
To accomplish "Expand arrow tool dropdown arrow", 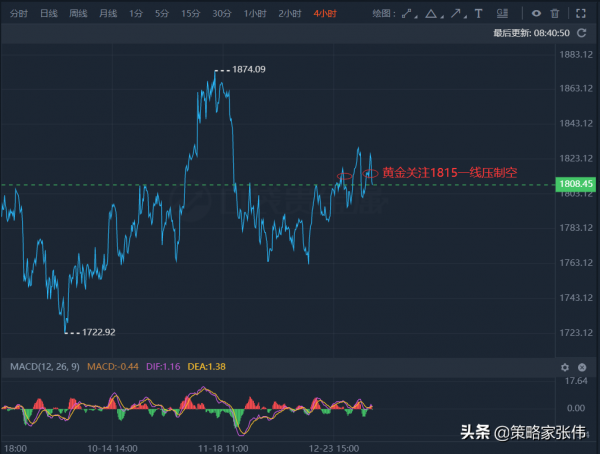I will click(x=465, y=17).
